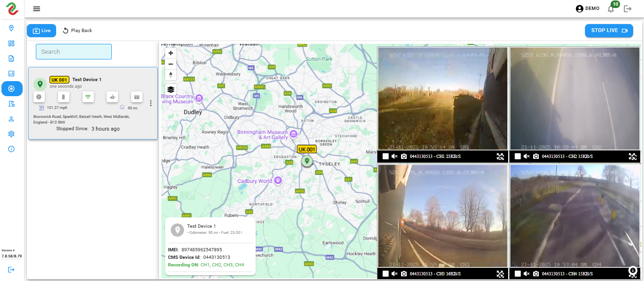The width and height of the screenshot is (644, 281).
Task: Unmute the CH2 camera audio
Action: [x=527, y=157]
